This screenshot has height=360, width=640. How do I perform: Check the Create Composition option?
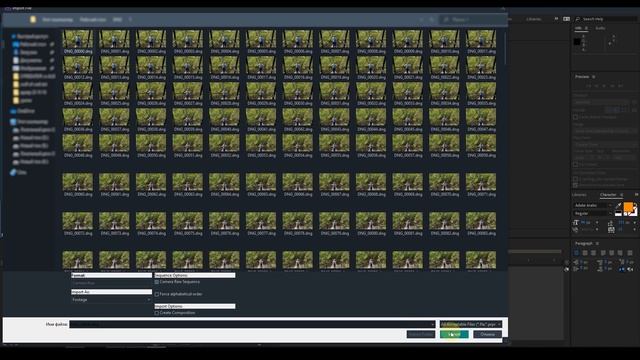tap(157, 313)
